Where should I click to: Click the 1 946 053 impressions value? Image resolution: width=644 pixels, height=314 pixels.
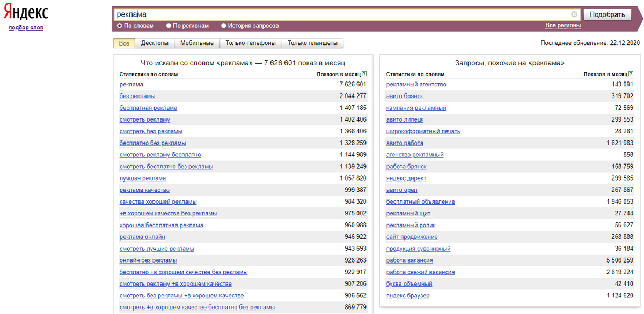pos(620,201)
